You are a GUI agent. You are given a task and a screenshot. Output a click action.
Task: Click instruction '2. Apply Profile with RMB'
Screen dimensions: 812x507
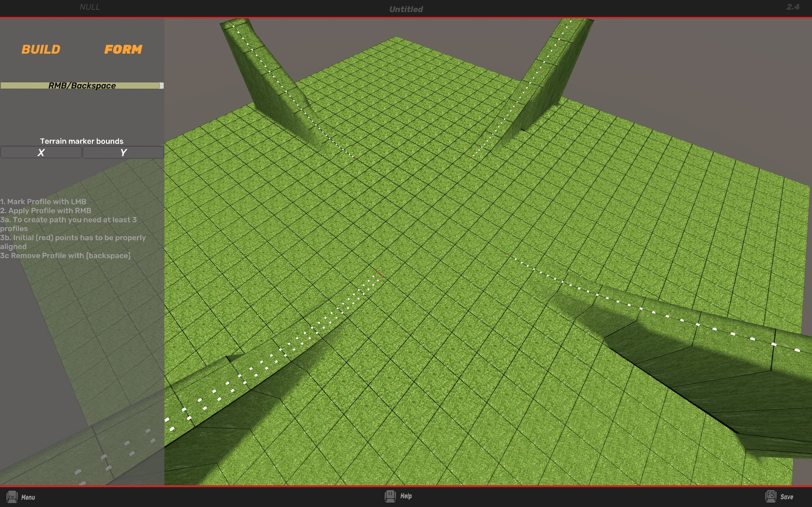45,211
